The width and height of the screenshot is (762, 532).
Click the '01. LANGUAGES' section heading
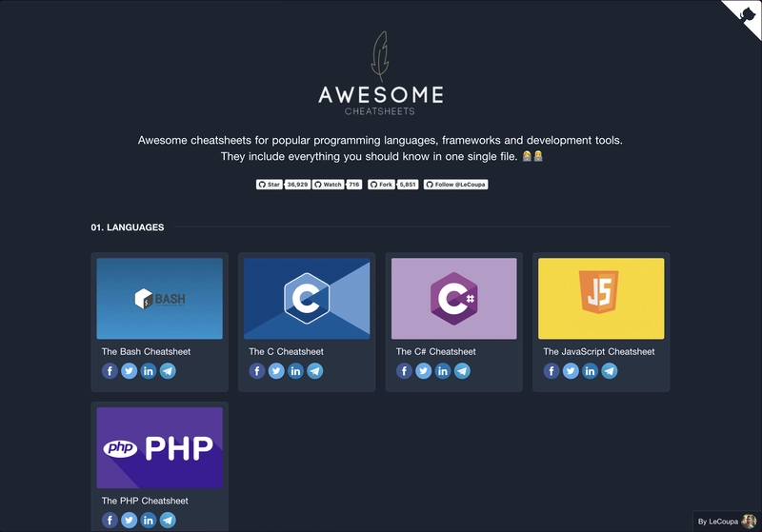(x=128, y=227)
